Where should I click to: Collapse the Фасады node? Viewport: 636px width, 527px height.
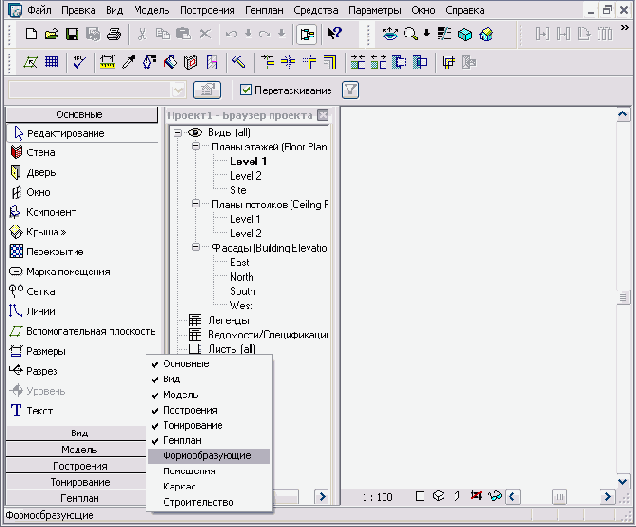click(x=196, y=247)
